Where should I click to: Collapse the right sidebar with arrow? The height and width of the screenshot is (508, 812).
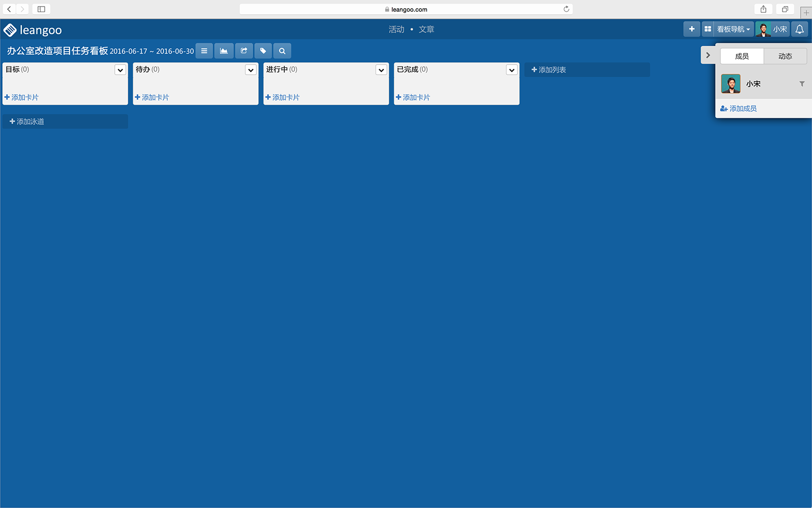tap(708, 55)
